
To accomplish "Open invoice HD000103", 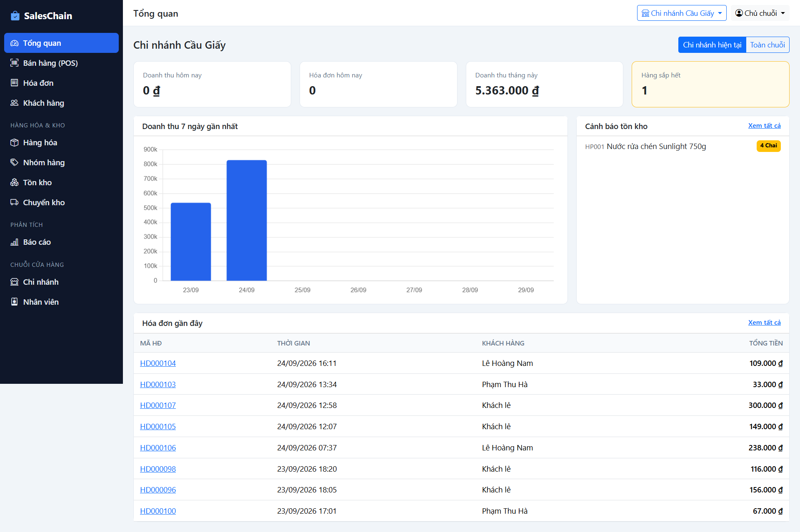I will point(158,385).
